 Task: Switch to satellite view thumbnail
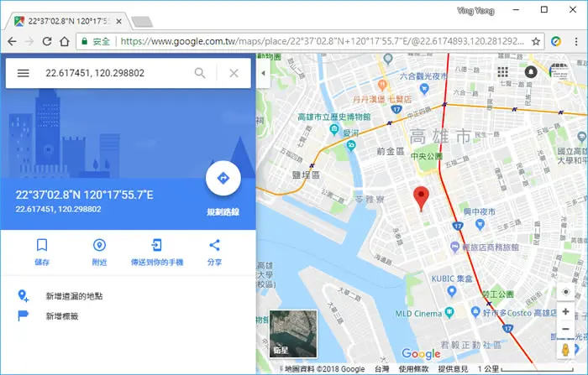[293, 333]
